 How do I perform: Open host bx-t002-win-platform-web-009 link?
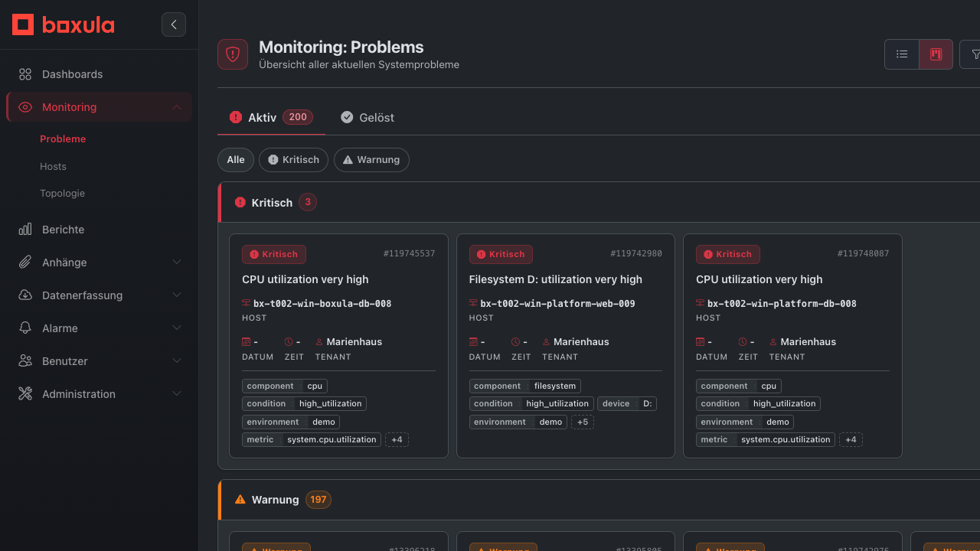[557, 304]
